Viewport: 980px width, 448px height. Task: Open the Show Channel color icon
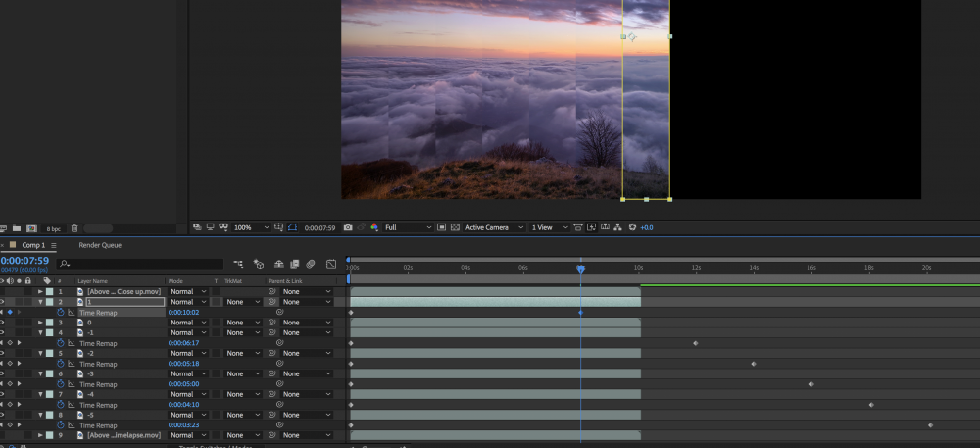[x=374, y=227]
